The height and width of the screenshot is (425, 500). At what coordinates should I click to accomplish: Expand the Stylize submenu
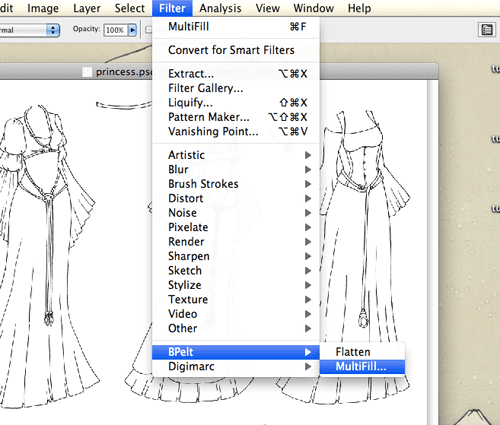(236, 285)
